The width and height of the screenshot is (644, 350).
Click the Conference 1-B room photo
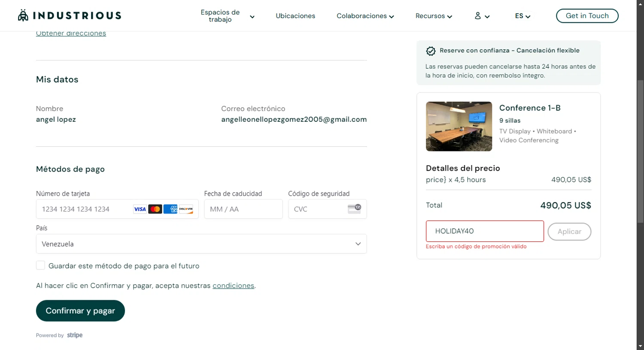tap(459, 126)
